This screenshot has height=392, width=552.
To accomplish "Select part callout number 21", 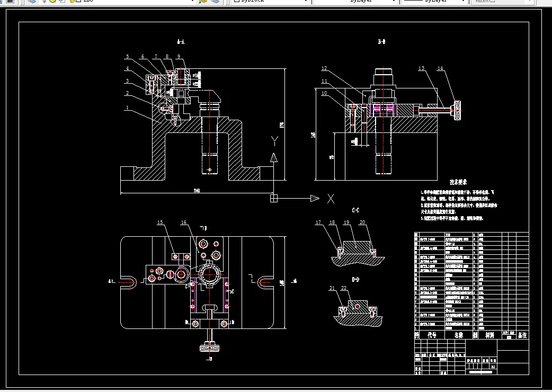I will pyautogui.click(x=332, y=288).
